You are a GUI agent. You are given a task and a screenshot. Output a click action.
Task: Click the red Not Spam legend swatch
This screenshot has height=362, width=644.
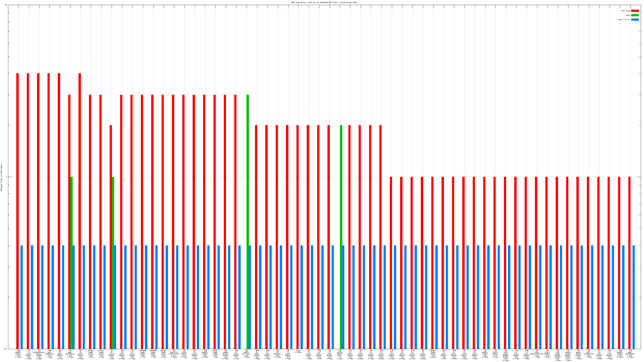click(x=635, y=11)
